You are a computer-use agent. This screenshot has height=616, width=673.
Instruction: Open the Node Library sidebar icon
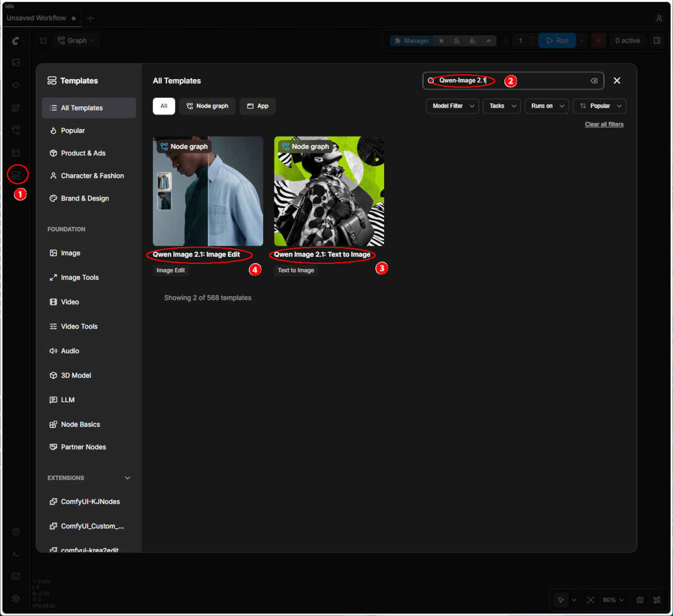pos(16,85)
